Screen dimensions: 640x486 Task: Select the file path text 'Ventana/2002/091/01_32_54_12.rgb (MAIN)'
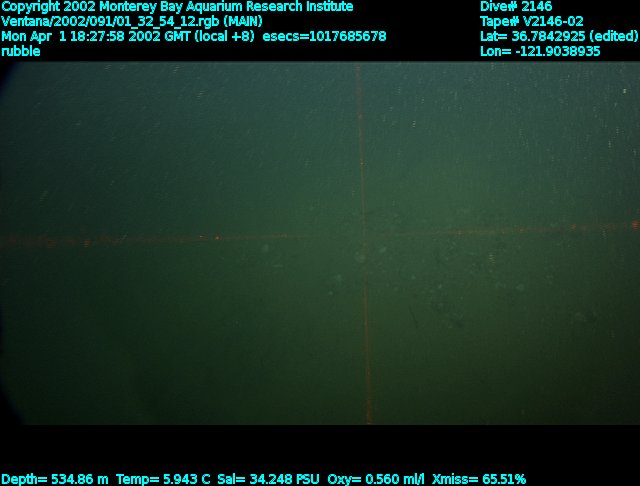pyautogui.click(x=132, y=21)
